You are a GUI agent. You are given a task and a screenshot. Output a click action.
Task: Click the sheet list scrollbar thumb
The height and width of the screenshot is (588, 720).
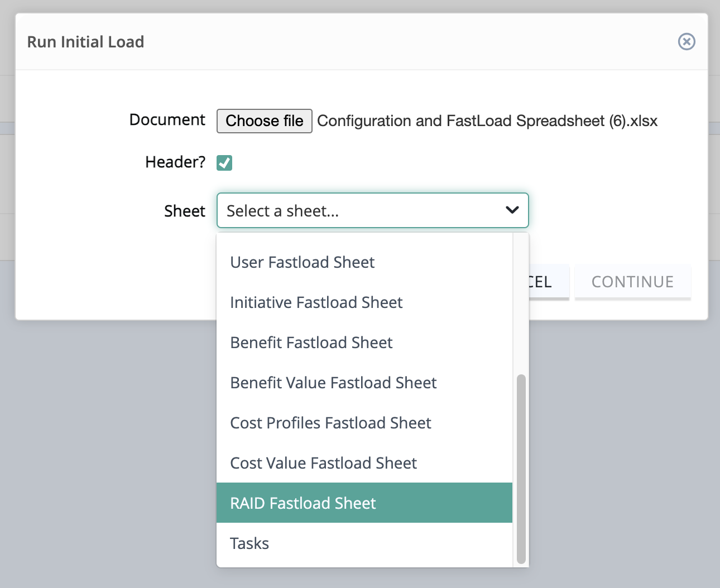tap(521, 469)
